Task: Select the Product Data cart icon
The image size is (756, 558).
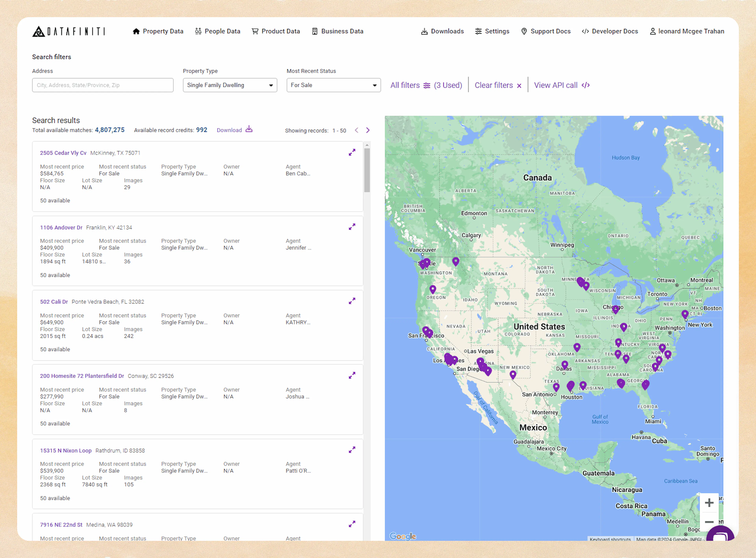Action: click(x=256, y=31)
